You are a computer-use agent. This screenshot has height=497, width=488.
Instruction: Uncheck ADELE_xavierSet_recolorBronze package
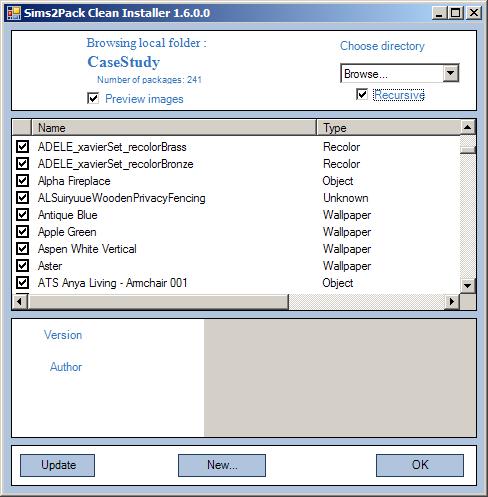22,164
